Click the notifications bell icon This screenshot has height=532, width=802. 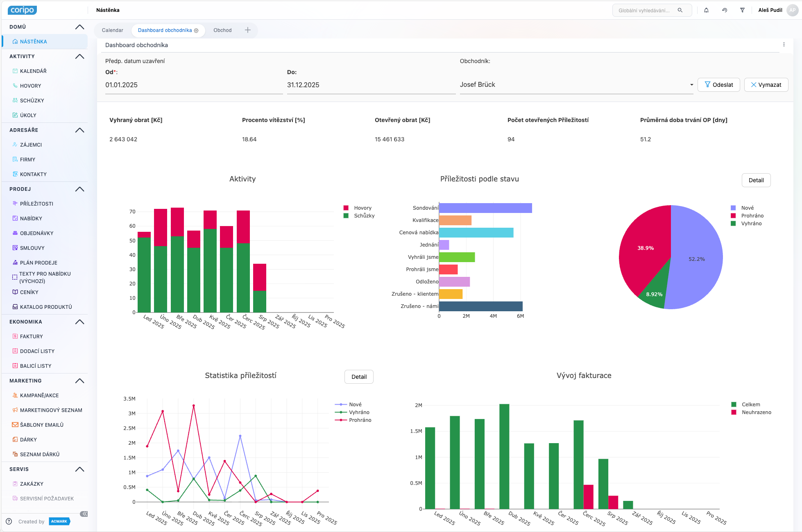pyautogui.click(x=706, y=10)
